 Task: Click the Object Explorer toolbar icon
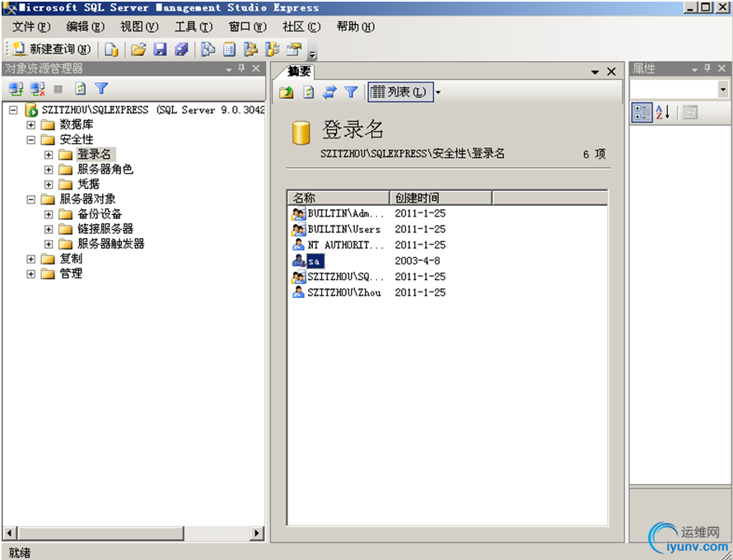(x=250, y=49)
